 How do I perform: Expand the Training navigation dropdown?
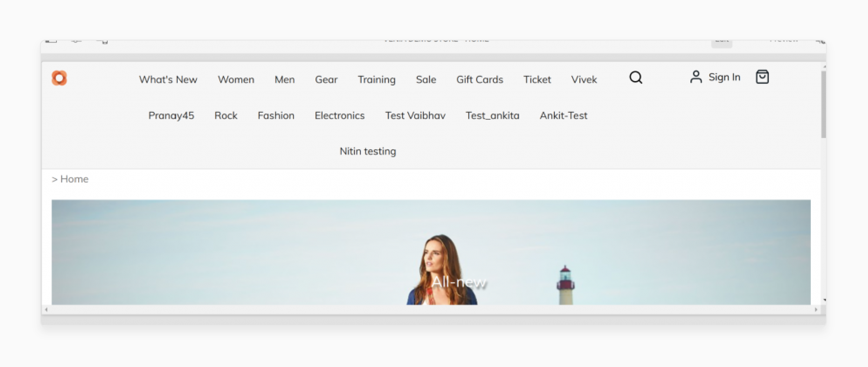coord(377,78)
